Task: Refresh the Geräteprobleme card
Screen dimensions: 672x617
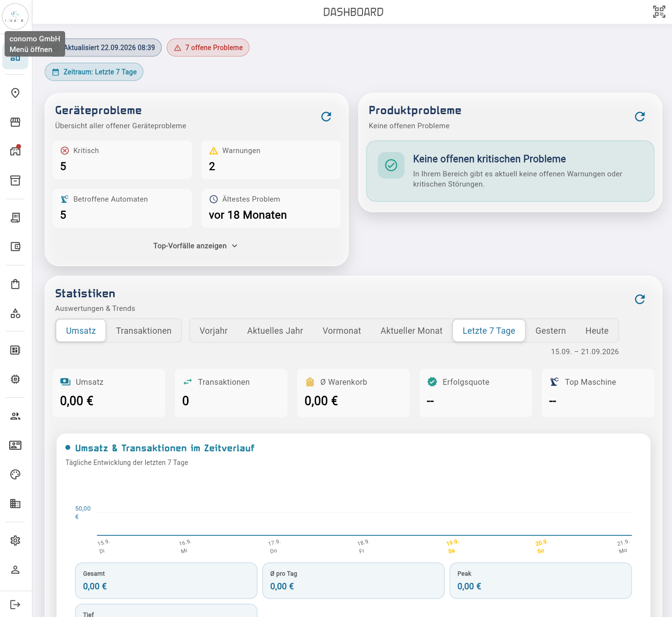Action: 326,117
